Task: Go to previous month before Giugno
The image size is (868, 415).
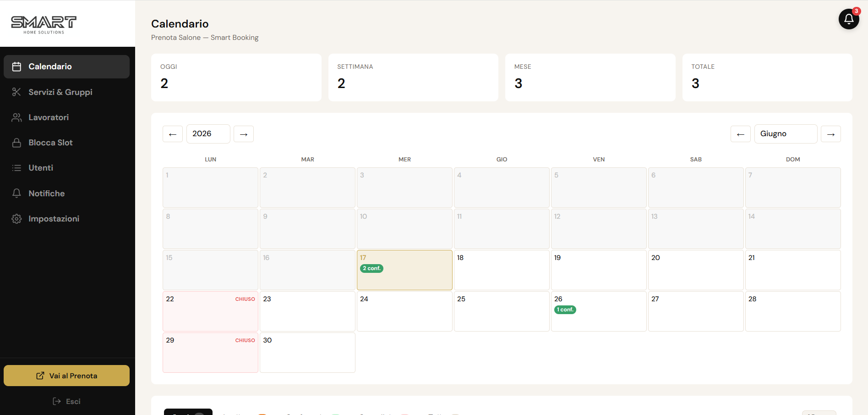Action: click(x=741, y=134)
